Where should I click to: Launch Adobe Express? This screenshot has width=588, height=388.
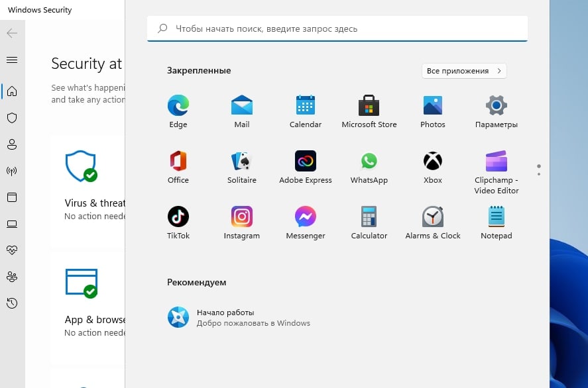point(306,167)
